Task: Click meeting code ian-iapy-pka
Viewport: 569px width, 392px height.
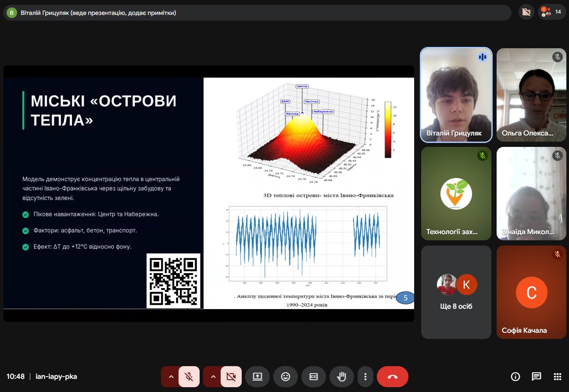Action: point(56,377)
